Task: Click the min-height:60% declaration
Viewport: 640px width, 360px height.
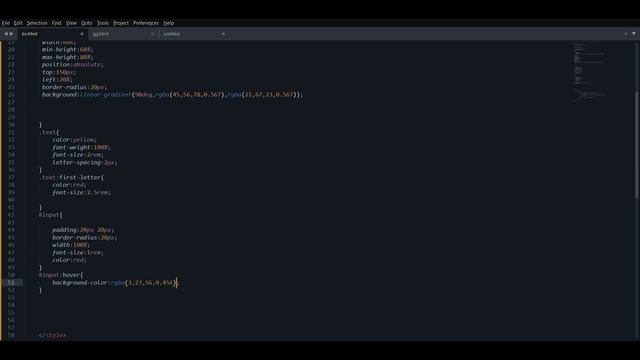Action: [67, 50]
